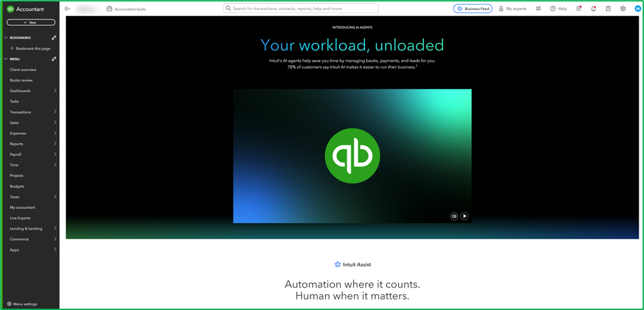644x310 pixels.
Task: Open Help
Action: [x=558, y=9]
